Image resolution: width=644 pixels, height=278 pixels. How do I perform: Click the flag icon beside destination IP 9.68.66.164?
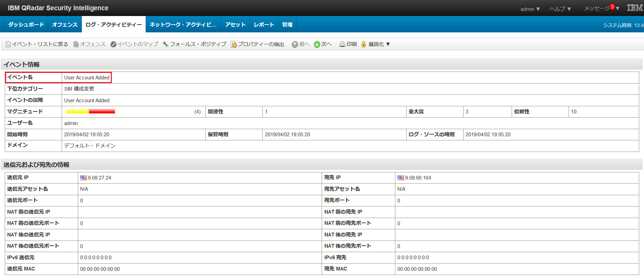(401, 178)
